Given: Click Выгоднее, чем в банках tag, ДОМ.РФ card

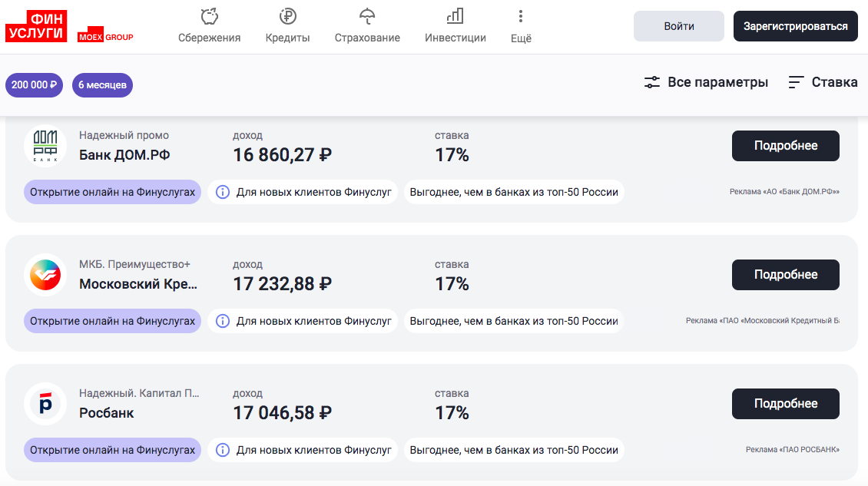Looking at the screenshot, I should point(514,192).
